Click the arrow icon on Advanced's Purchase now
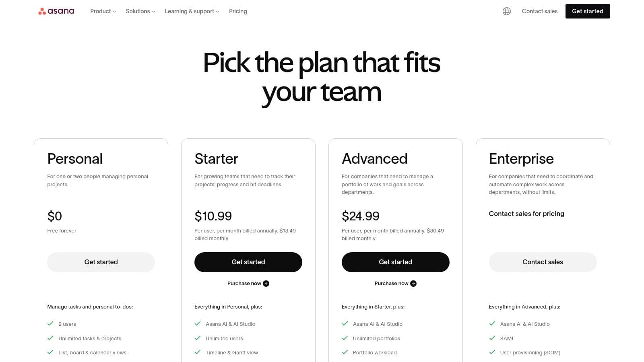 coord(413,283)
